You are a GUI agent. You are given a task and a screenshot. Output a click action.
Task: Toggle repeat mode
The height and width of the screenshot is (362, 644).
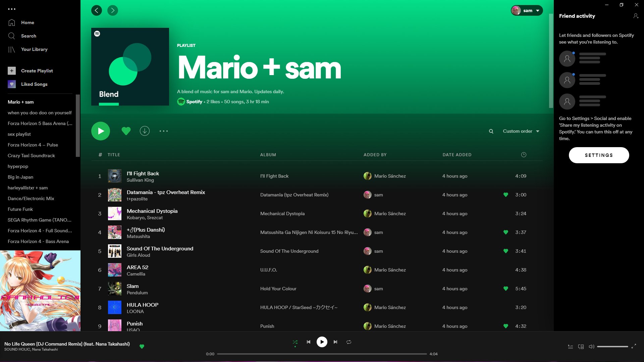click(349, 342)
